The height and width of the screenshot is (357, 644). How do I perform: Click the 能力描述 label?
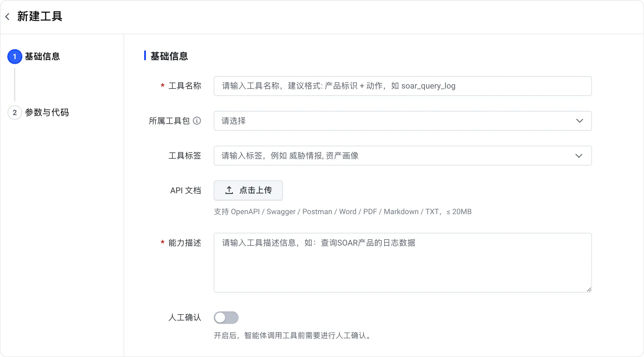[185, 243]
